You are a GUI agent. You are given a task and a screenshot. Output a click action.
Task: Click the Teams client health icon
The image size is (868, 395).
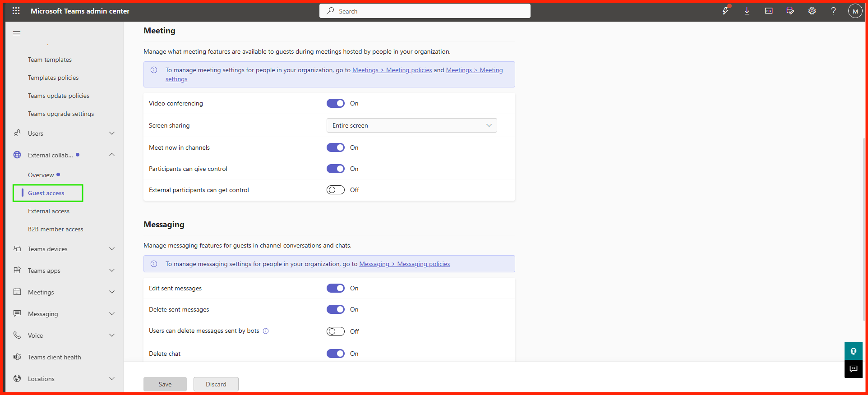coord(17,357)
